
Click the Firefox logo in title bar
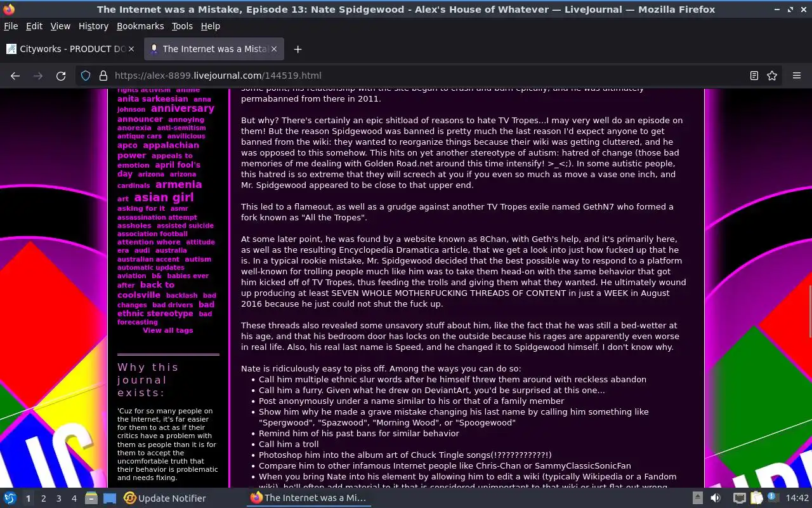click(x=9, y=10)
